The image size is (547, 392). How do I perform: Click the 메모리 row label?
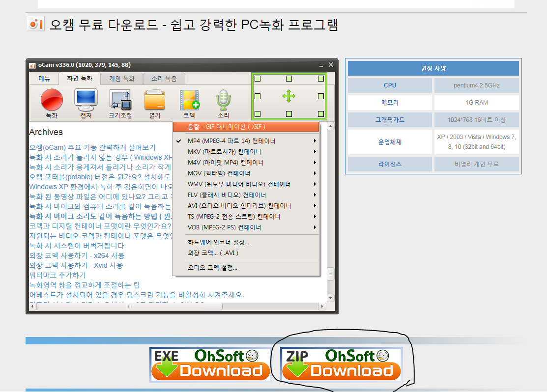click(390, 103)
